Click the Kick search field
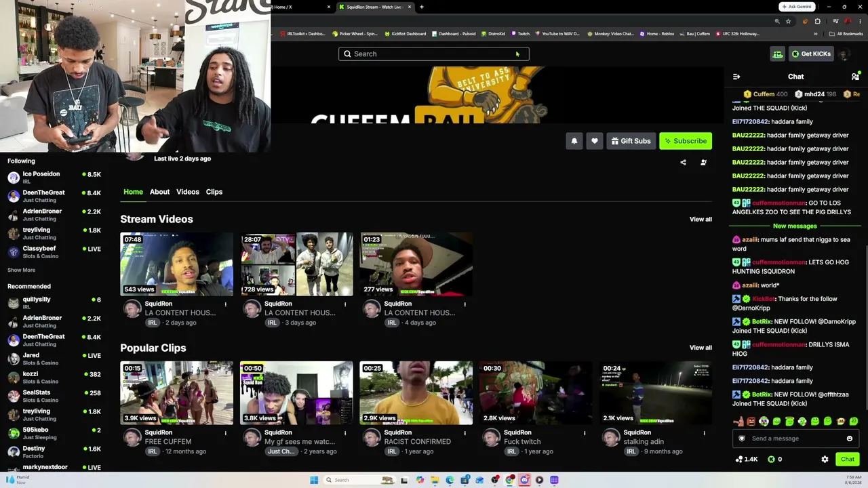The width and height of the screenshot is (868, 488). click(434, 54)
